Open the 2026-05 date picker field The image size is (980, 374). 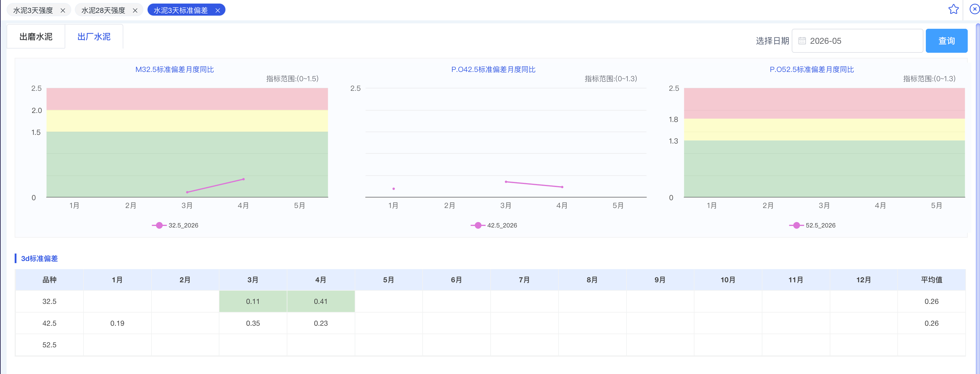click(857, 41)
